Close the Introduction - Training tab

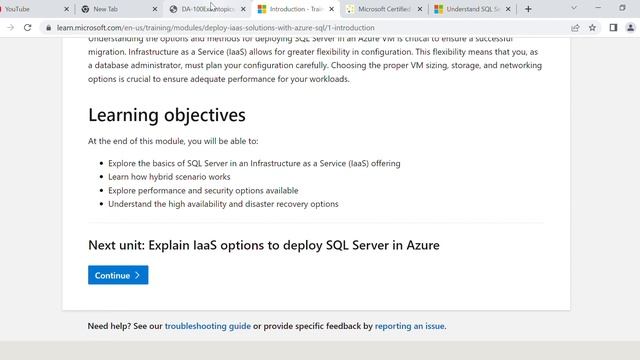(x=331, y=9)
